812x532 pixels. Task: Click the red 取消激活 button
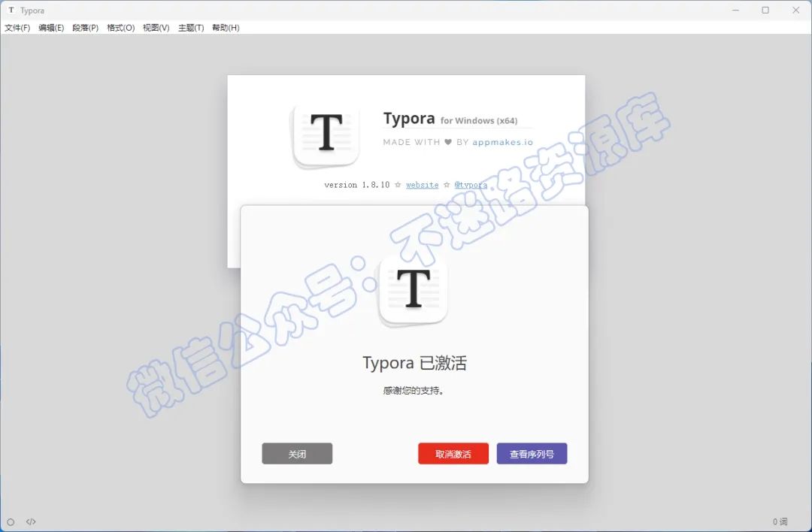click(x=453, y=453)
